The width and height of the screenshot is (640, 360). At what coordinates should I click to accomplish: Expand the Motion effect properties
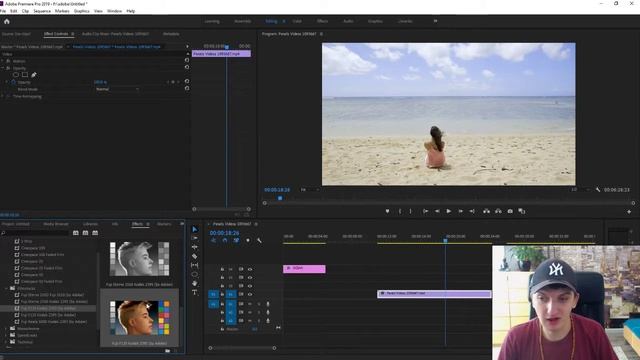tap(3, 61)
